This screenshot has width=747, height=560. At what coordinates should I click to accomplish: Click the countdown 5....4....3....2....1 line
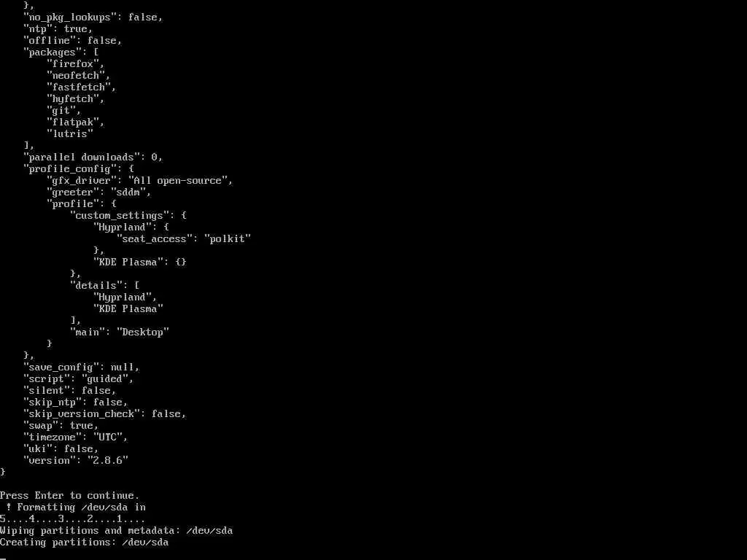click(x=72, y=519)
